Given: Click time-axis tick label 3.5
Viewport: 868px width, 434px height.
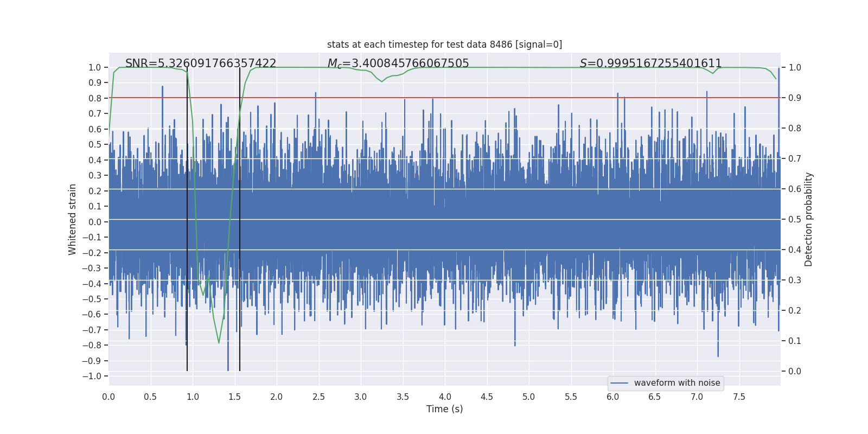Looking at the screenshot, I should 403,397.
